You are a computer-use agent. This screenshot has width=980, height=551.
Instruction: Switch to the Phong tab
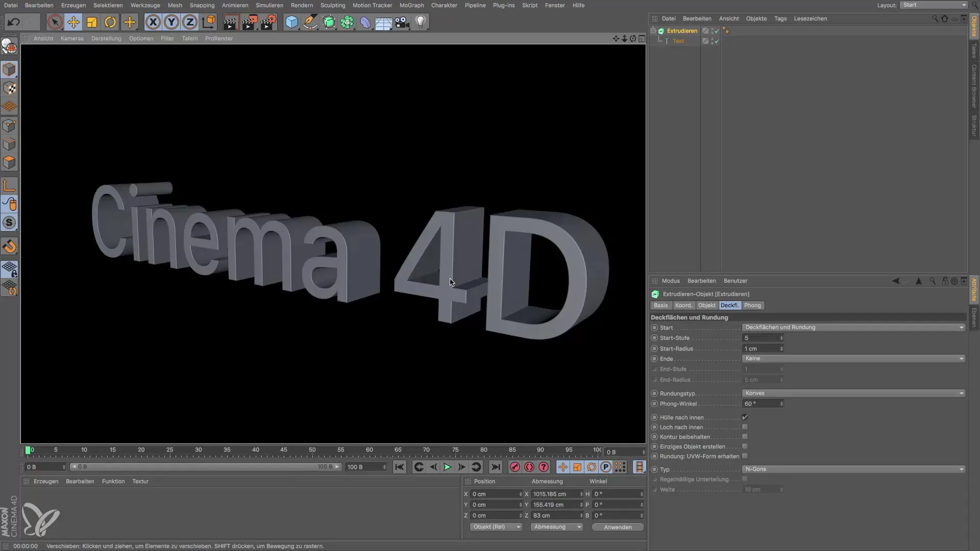(752, 306)
